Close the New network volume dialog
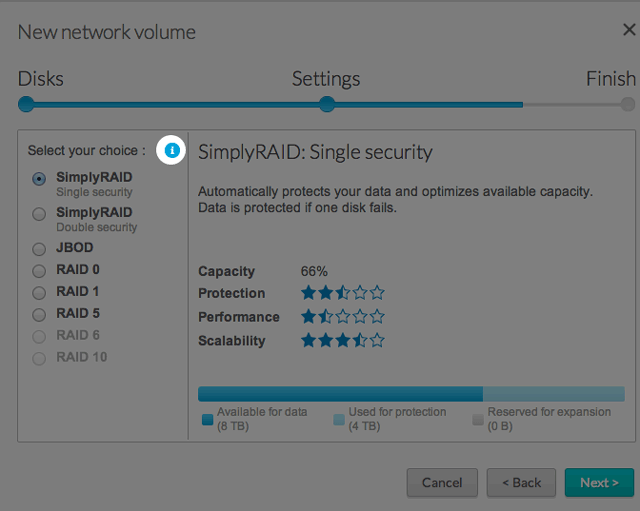Screen dimensions: 640x511 click(x=628, y=30)
